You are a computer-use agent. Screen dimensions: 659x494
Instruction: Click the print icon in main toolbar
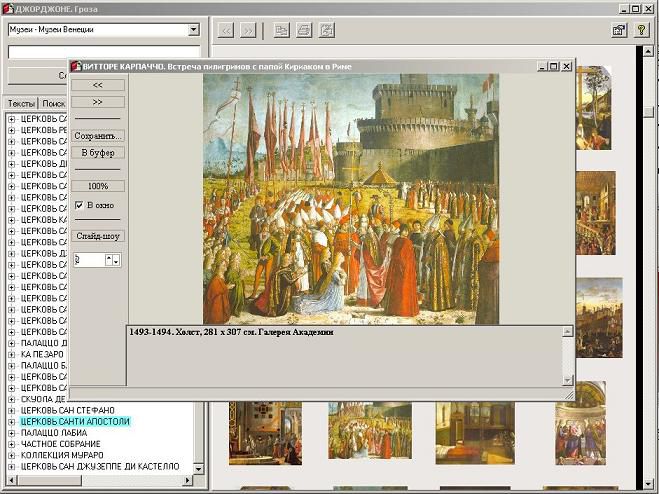[303, 30]
